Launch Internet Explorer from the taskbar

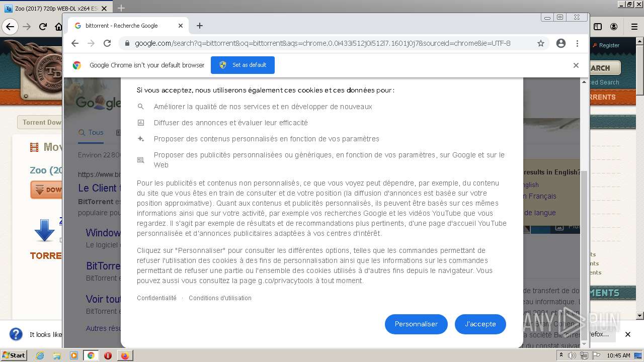pyautogui.click(x=40, y=355)
